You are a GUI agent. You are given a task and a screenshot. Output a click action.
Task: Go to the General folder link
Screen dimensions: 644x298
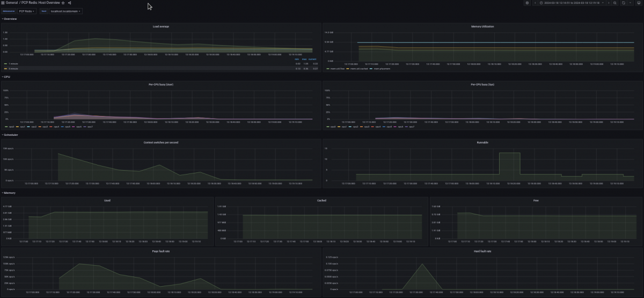(12, 3)
